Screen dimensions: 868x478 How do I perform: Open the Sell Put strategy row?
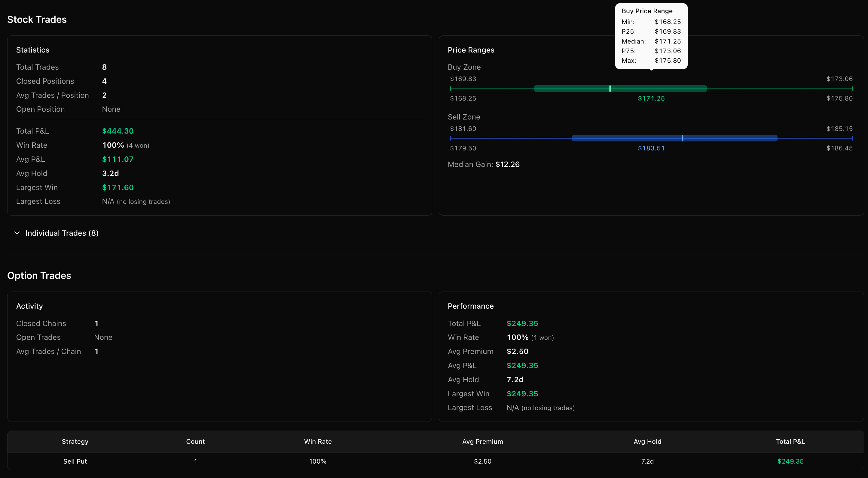[x=75, y=461]
